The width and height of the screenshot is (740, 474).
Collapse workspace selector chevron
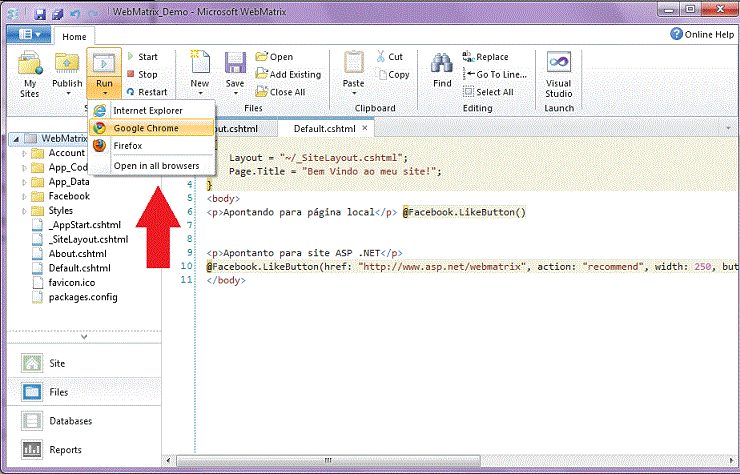(x=84, y=337)
